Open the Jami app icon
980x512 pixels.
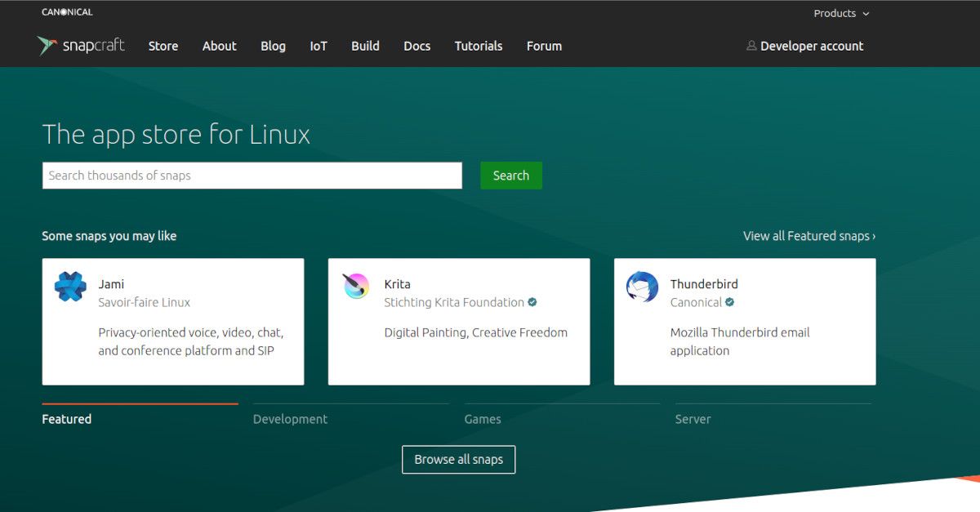[70, 287]
